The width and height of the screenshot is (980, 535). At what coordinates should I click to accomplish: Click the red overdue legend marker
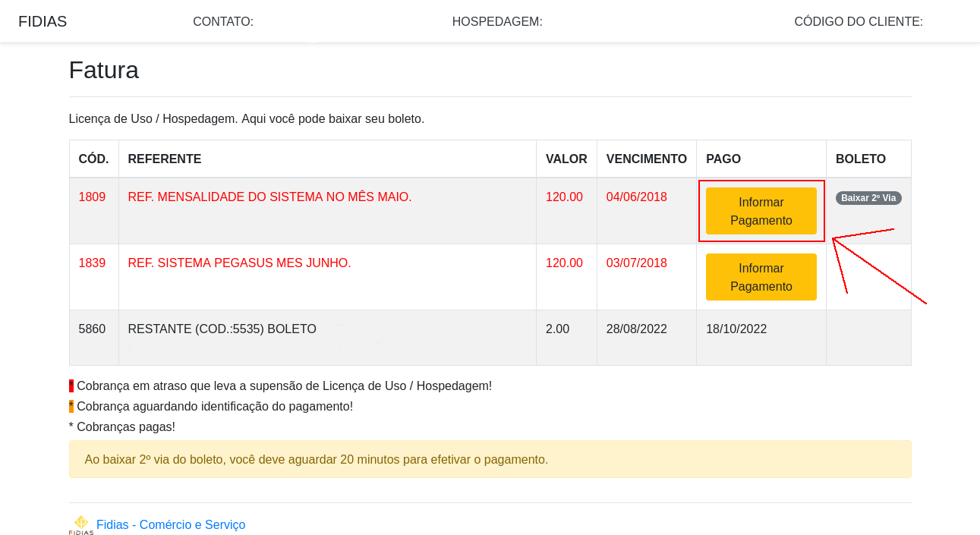pyautogui.click(x=71, y=385)
